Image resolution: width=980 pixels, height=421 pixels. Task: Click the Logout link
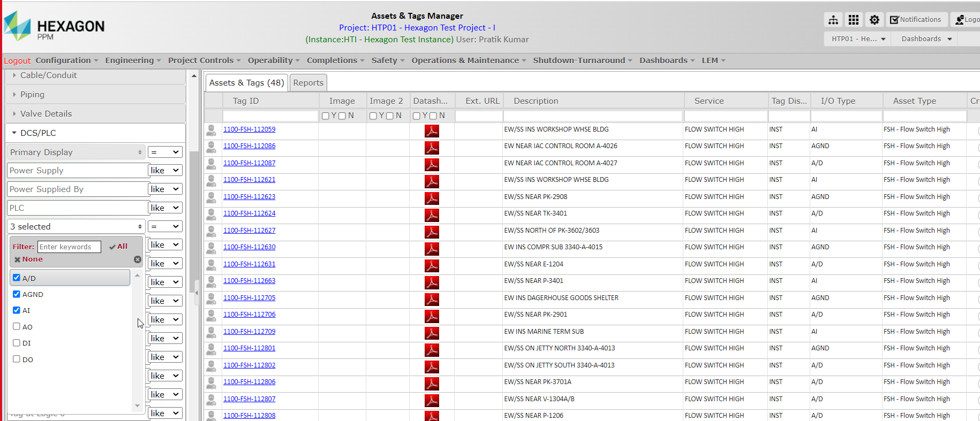[17, 60]
